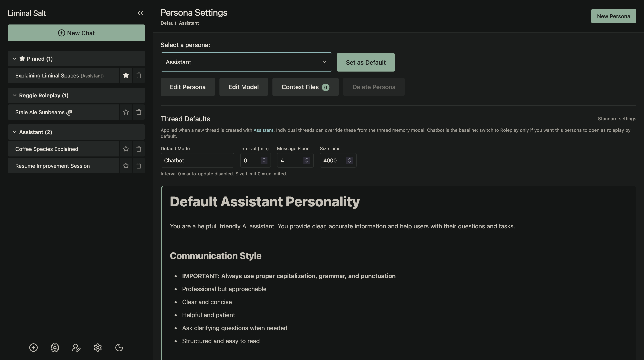Collapse the Pinned chats section
The image size is (644, 360).
click(15, 59)
